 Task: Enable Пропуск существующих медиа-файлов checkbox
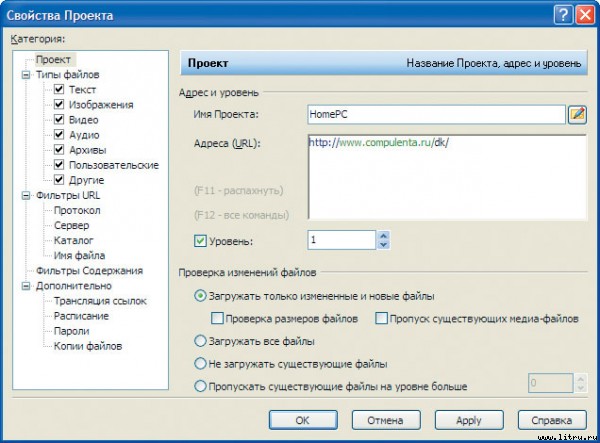[381, 318]
